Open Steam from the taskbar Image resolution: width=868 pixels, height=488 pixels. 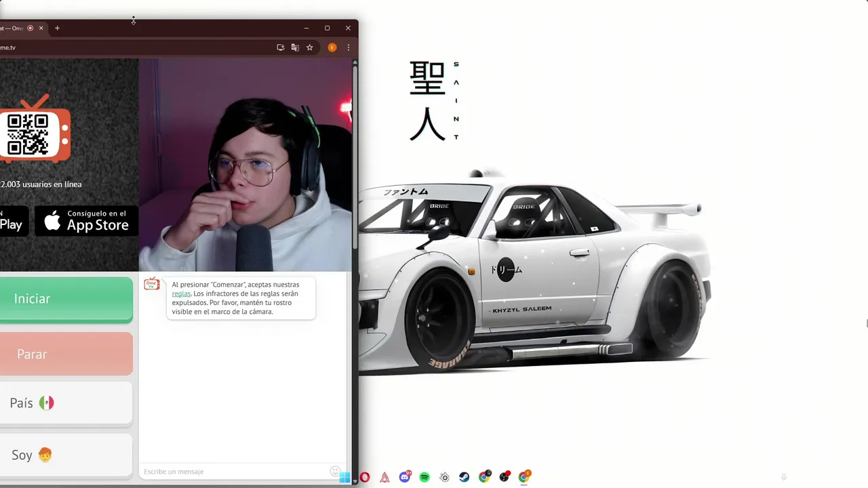tap(464, 477)
